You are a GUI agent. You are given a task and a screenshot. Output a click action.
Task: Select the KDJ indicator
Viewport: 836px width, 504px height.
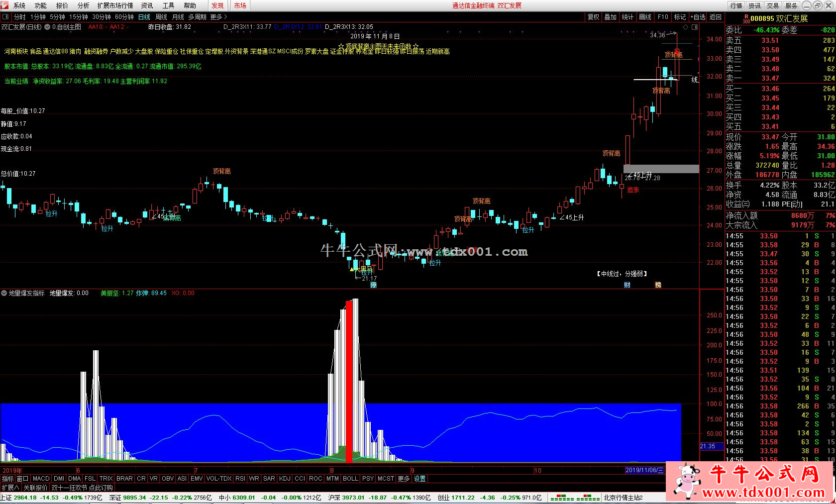click(x=285, y=479)
